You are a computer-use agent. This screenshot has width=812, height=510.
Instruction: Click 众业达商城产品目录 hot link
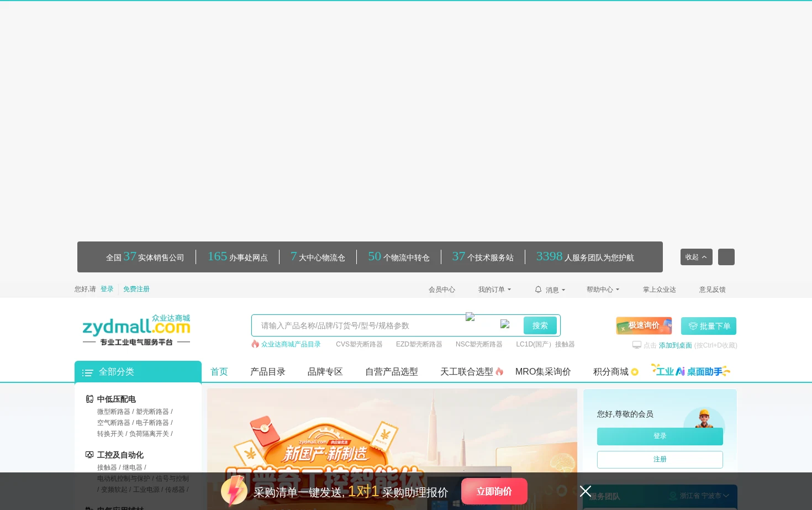[x=291, y=344]
